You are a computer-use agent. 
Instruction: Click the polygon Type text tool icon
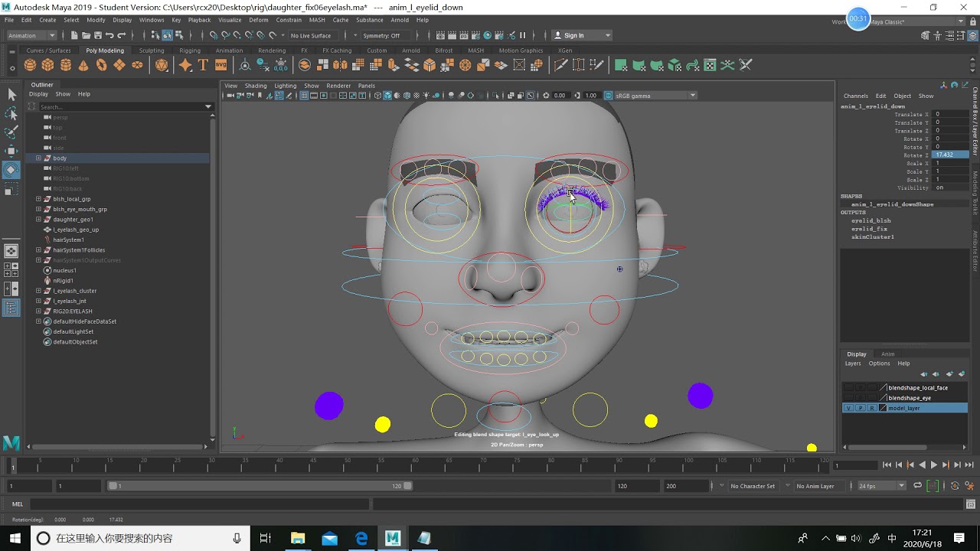pos(203,65)
